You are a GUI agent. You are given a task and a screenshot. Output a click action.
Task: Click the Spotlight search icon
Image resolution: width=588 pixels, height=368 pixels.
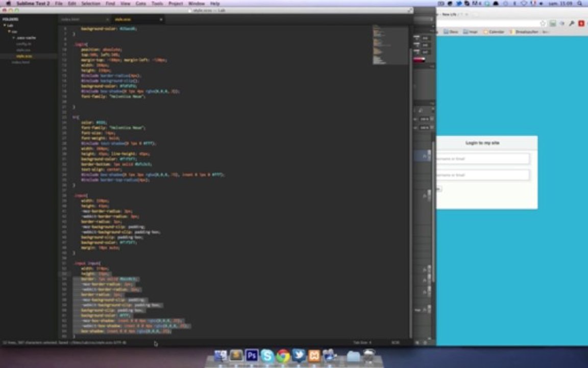point(580,4)
